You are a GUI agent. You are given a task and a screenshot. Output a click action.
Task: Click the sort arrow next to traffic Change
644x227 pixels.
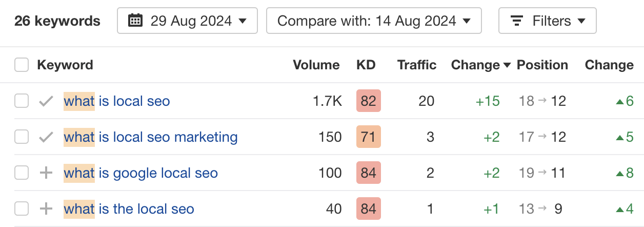(x=507, y=65)
